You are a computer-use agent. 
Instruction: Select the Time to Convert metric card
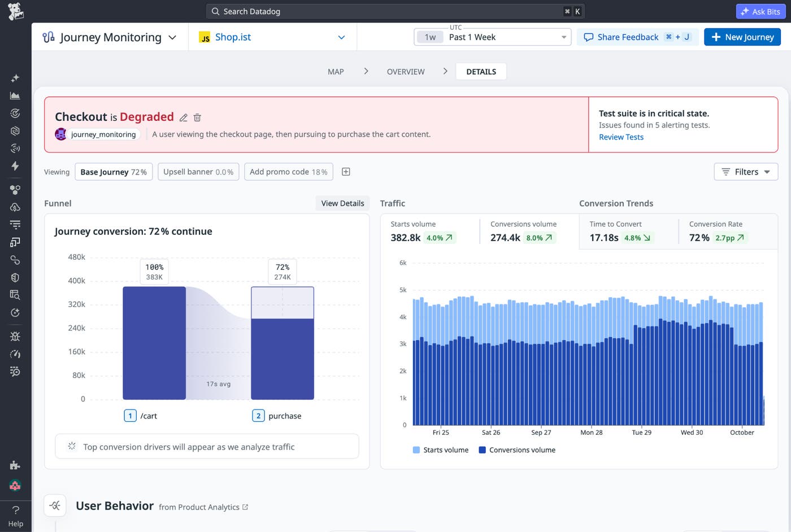tap(628, 231)
